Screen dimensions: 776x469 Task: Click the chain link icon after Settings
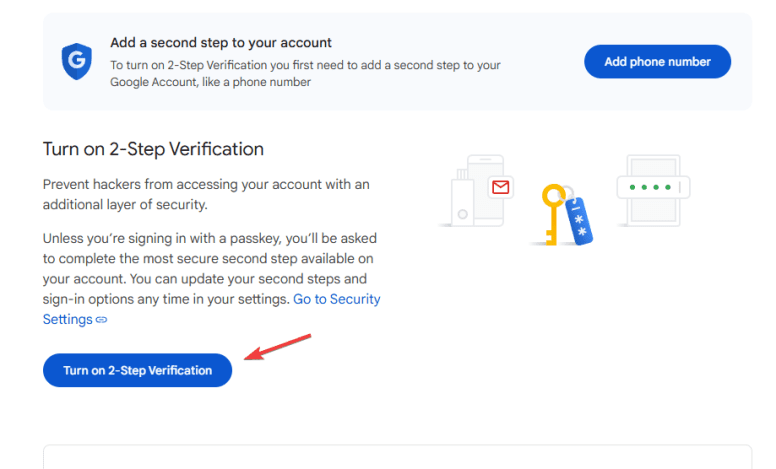101,320
